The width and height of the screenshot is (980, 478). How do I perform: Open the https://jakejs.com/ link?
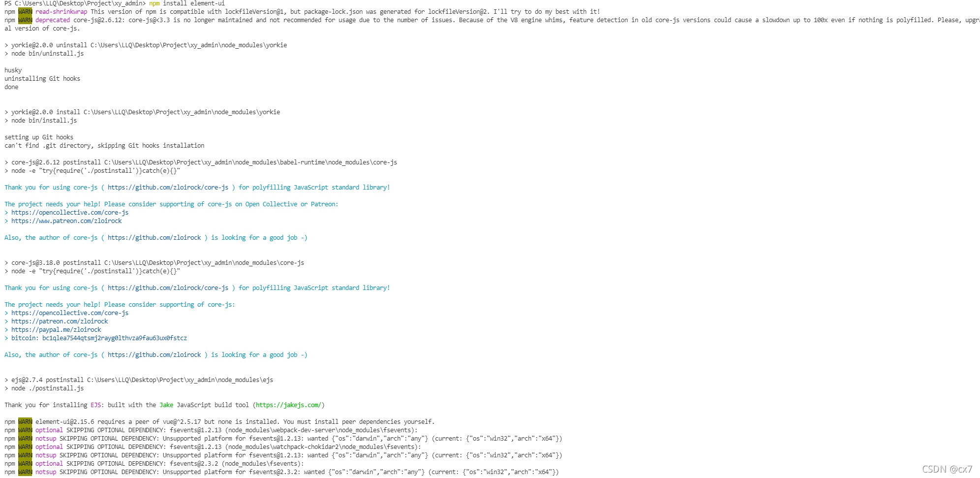(x=288, y=405)
